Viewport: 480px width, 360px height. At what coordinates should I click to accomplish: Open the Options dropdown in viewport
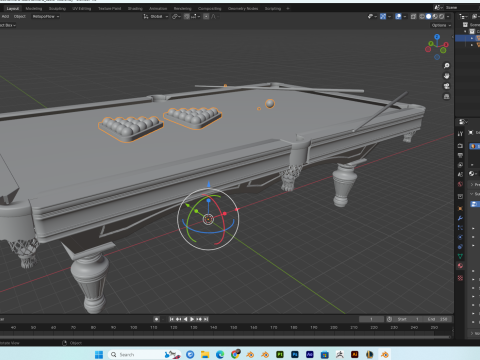(x=441, y=25)
